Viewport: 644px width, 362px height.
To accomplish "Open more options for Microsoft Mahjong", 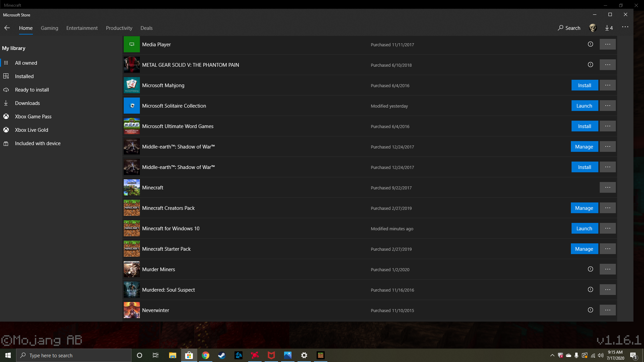I will [x=607, y=85].
